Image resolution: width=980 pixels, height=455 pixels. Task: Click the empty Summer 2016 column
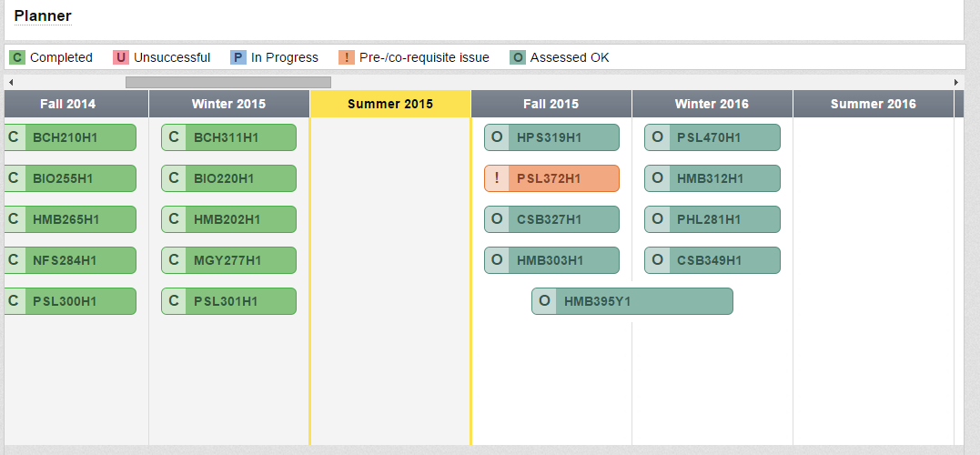click(873, 273)
